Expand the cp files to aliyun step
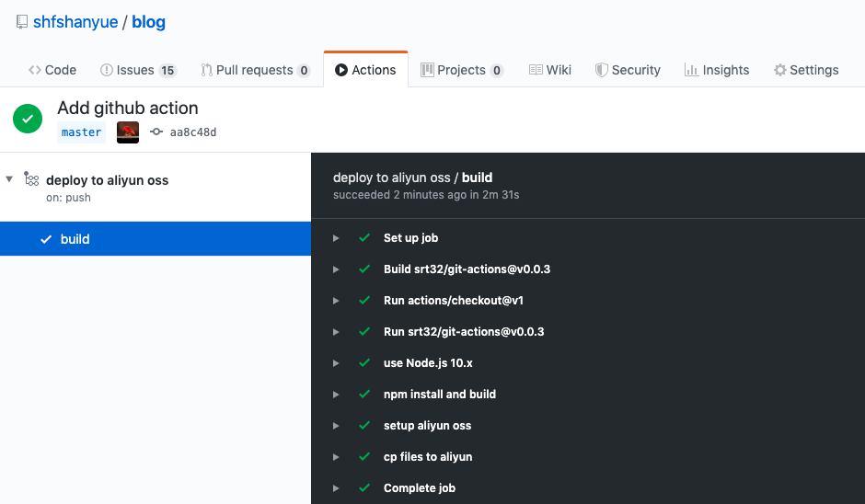Viewport: 865px width, 504px height. tap(337, 457)
